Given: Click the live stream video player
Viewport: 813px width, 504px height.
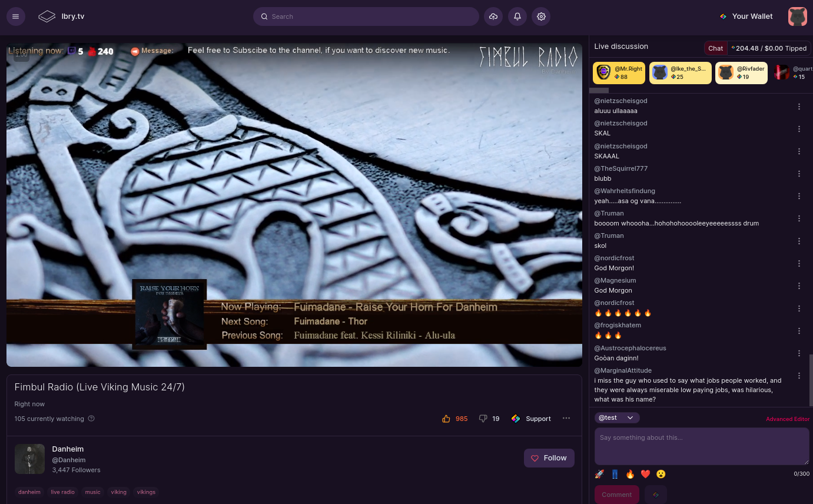Looking at the screenshot, I should [x=294, y=205].
